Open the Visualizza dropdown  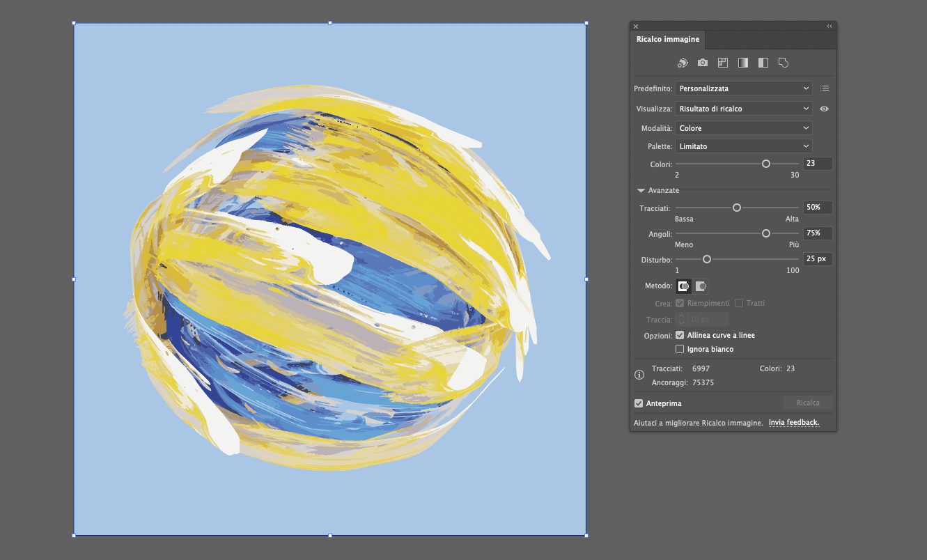743,108
